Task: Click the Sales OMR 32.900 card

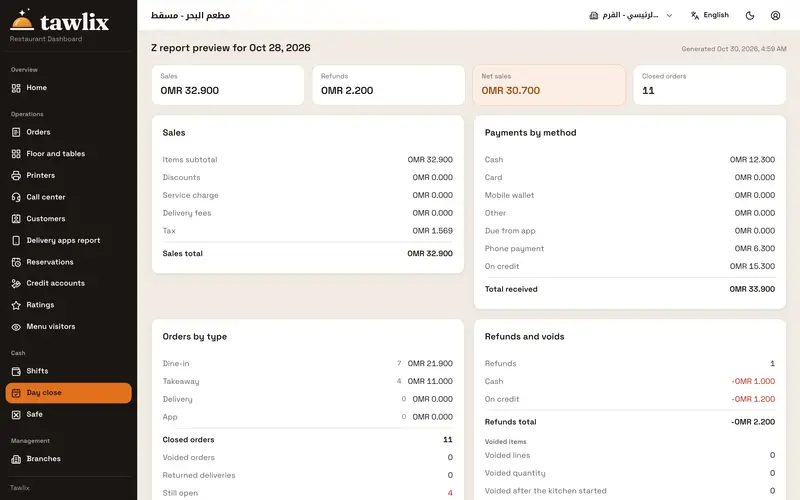Action: 228,85
